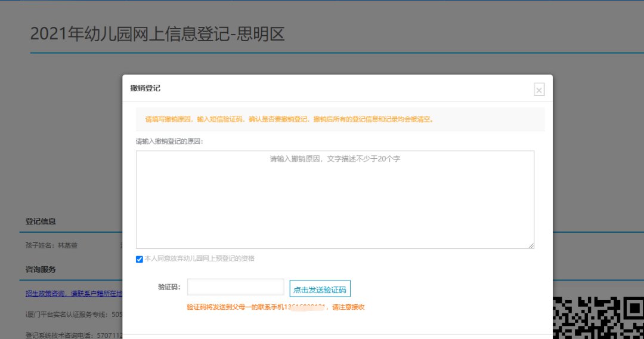Click the 请输入撤销登记的原因 label

point(170,141)
